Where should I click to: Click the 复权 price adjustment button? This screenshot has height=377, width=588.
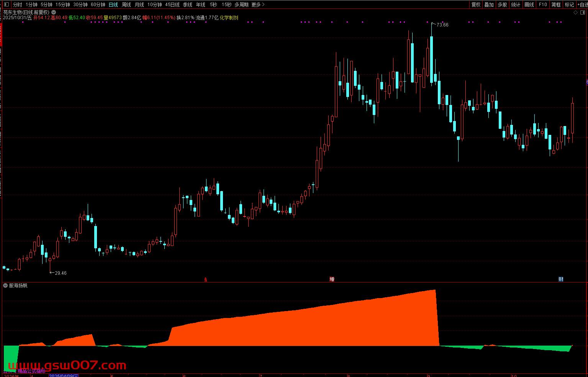(476, 5)
